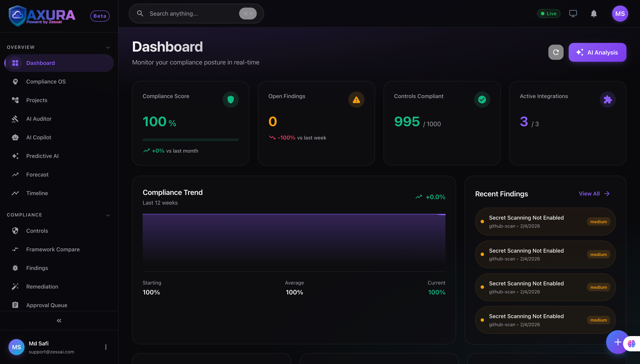
Task: Open the Remediation tool icon
Action: point(15,286)
